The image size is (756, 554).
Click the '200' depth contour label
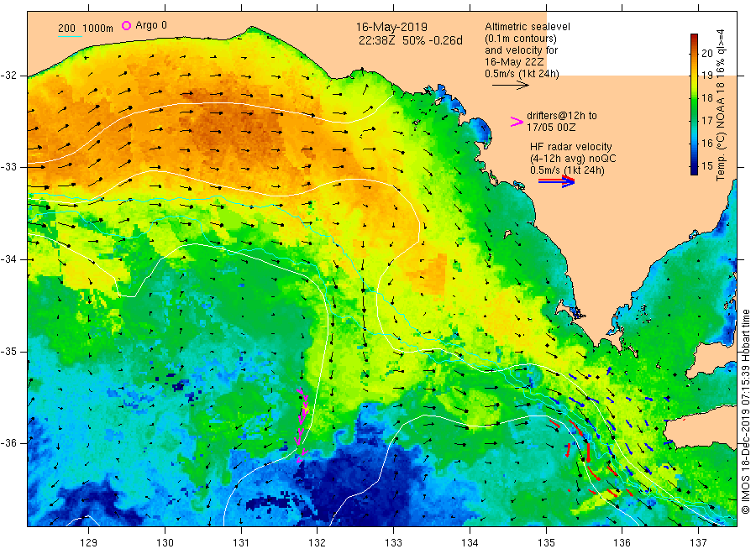pyautogui.click(x=66, y=29)
